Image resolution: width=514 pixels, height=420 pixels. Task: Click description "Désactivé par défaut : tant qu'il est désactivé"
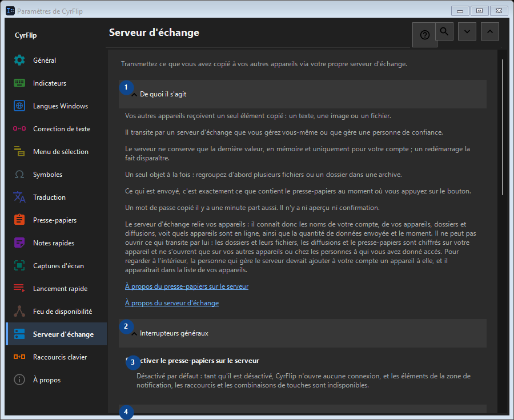[x=304, y=381]
